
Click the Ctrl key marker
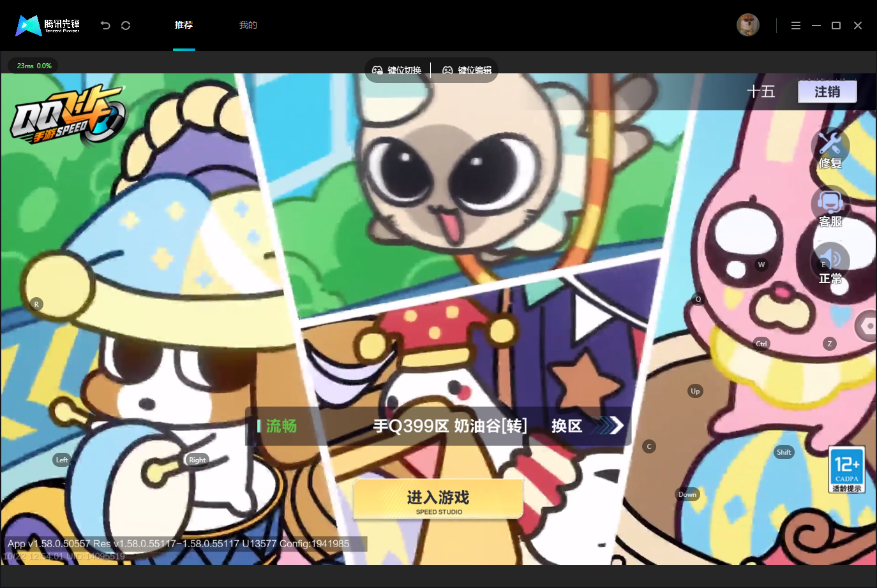[x=761, y=344]
